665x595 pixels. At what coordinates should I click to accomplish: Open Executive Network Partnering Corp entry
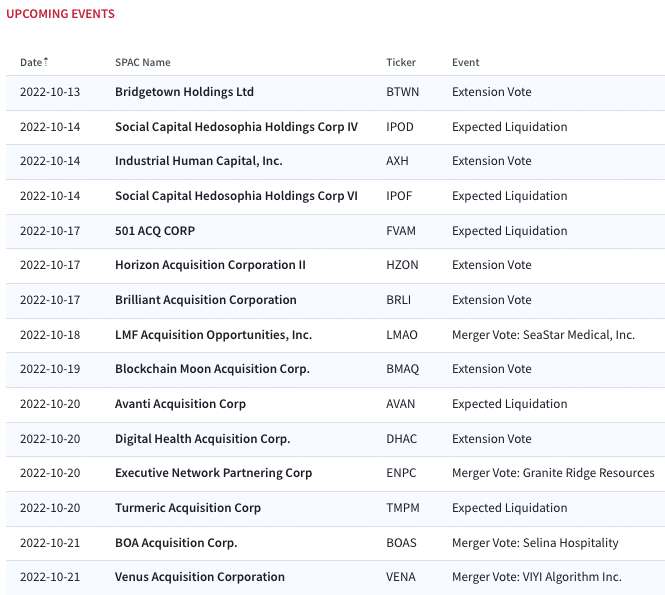(213, 473)
